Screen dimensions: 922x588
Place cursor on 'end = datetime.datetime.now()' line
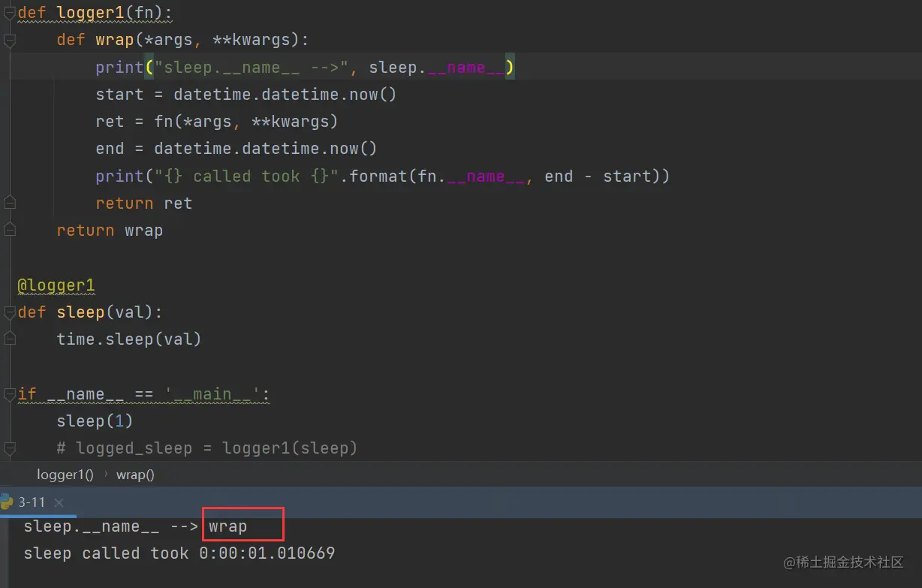(237, 149)
